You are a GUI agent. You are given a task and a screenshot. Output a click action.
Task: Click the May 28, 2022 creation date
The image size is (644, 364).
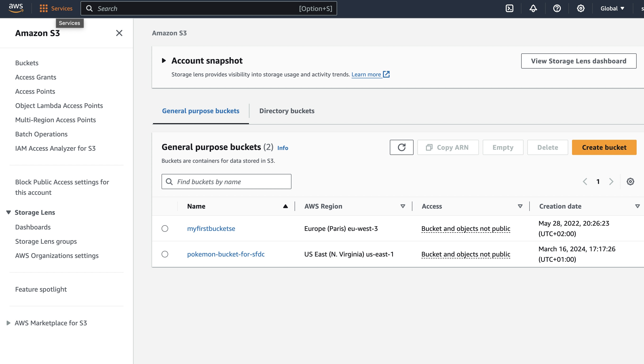pos(574,229)
